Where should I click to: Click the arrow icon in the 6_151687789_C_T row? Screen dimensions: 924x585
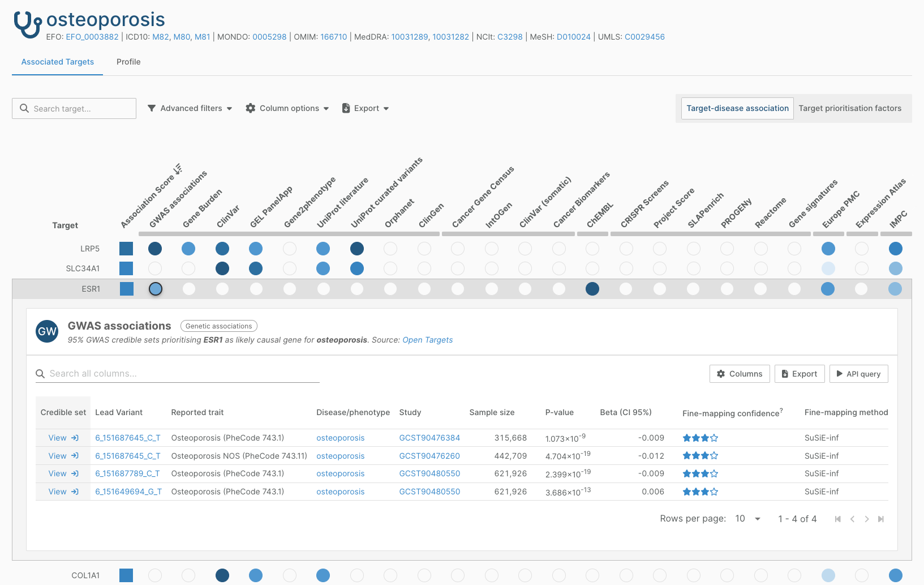[75, 473]
